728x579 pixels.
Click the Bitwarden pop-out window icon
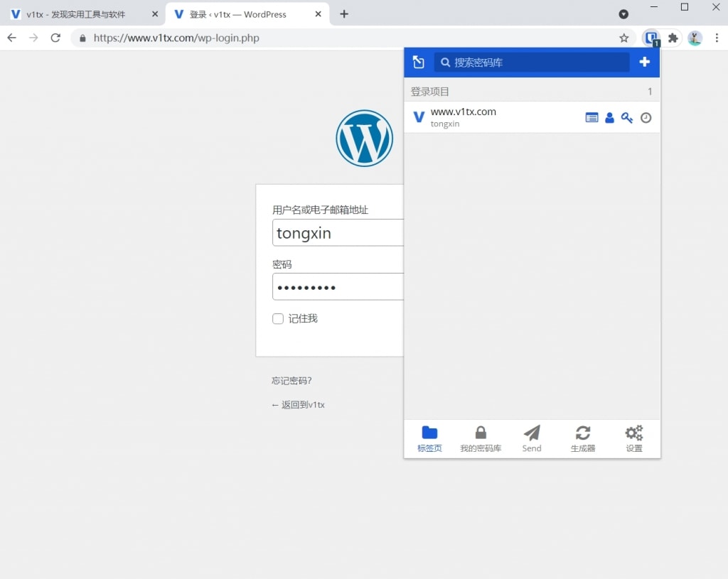[418, 63]
